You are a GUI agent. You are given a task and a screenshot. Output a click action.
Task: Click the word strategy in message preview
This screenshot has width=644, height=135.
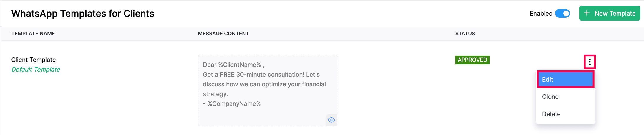215,94
